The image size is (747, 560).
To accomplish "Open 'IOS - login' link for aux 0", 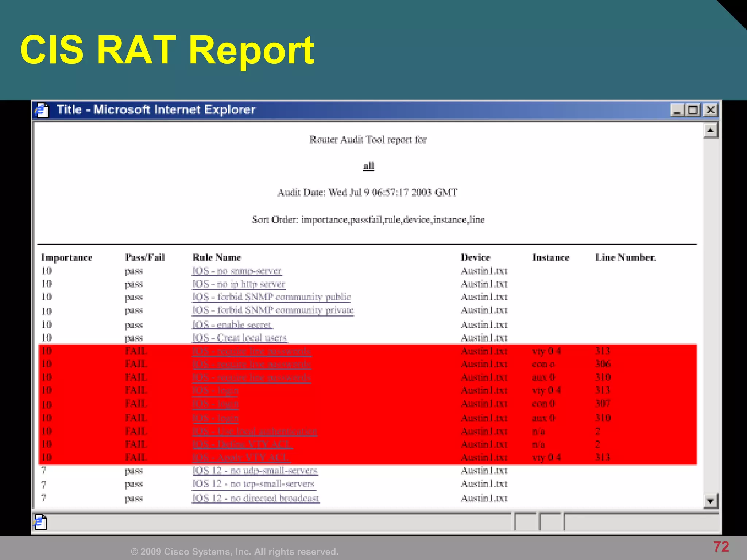I will pyautogui.click(x=215, y=418).
